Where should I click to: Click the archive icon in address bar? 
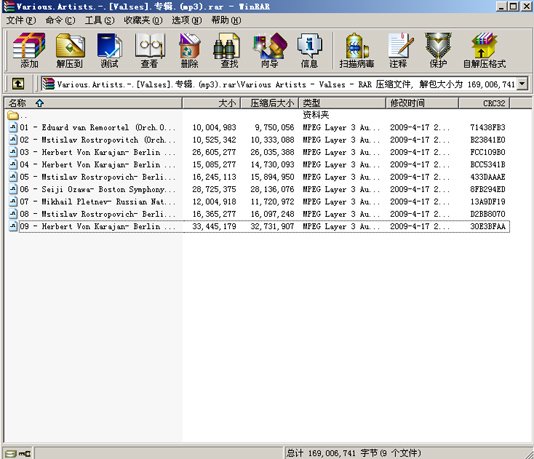(x=48, y=84)
